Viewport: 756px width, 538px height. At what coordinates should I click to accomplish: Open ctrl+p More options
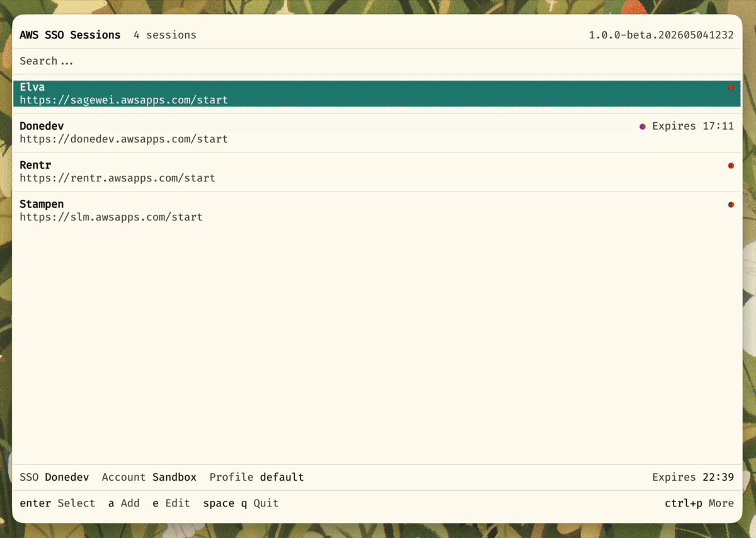click(x=699, y=503)
